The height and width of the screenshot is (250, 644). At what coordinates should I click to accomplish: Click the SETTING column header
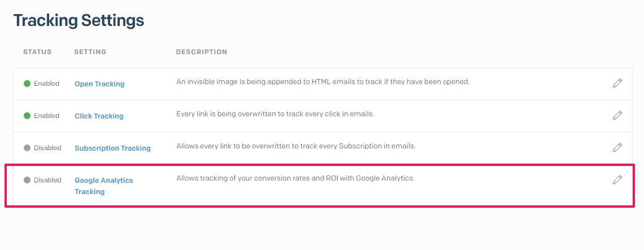click(x=90, y=52)
